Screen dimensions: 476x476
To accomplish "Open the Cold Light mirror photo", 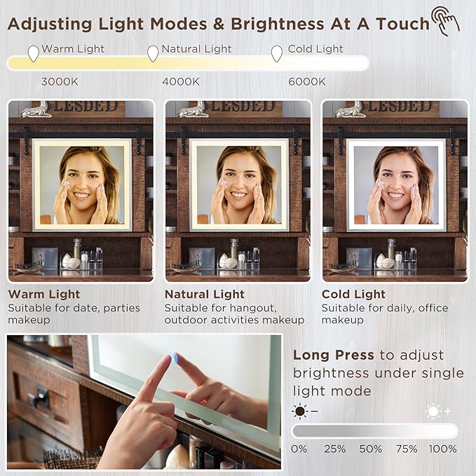I will pyautogui.click(x=395, y=191).
